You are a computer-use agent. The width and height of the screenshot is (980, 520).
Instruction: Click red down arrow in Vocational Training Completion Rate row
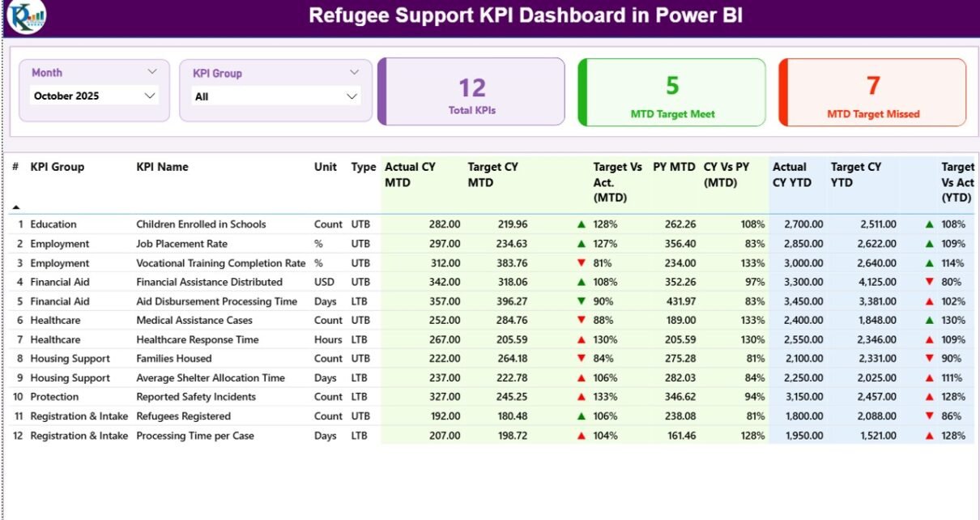581,263
